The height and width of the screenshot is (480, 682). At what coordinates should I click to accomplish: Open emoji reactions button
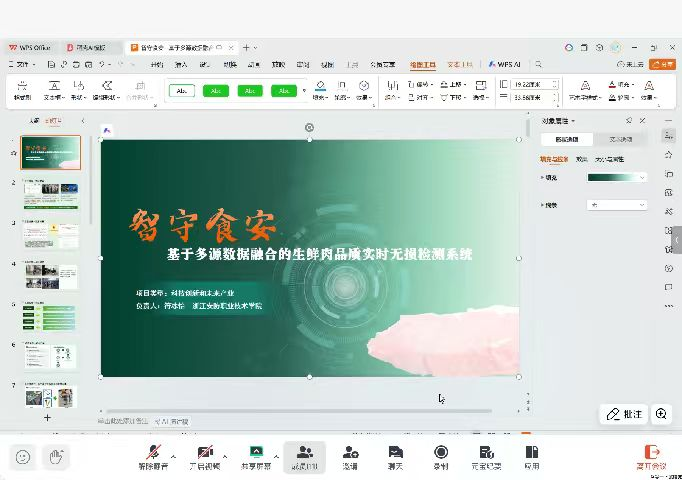coord(23,457)
